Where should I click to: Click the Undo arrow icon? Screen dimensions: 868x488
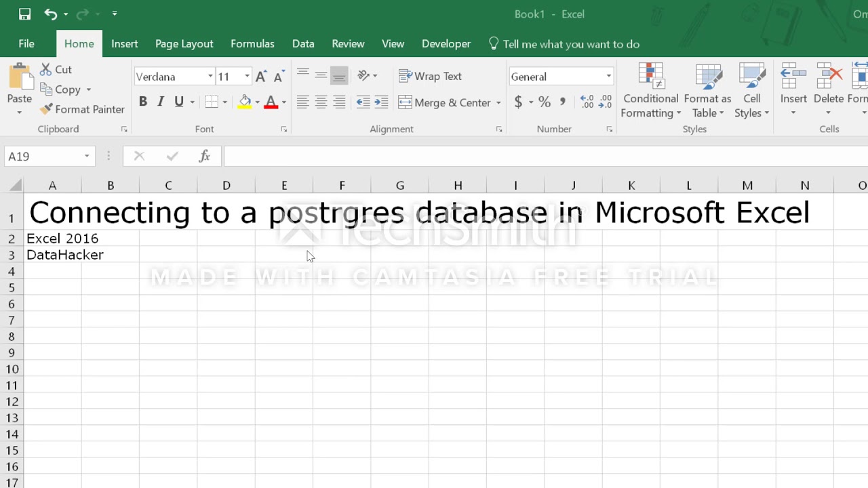point(51,14)
